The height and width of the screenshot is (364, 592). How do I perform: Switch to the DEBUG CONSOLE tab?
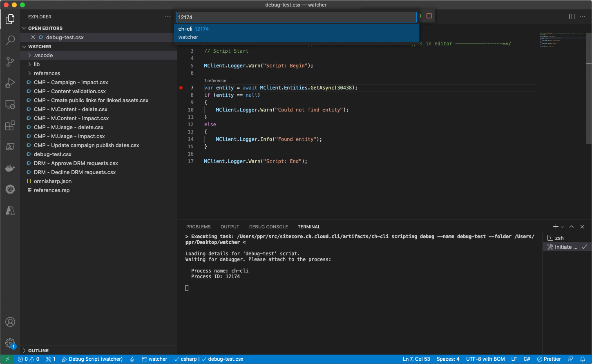click(x=268, y=227)
